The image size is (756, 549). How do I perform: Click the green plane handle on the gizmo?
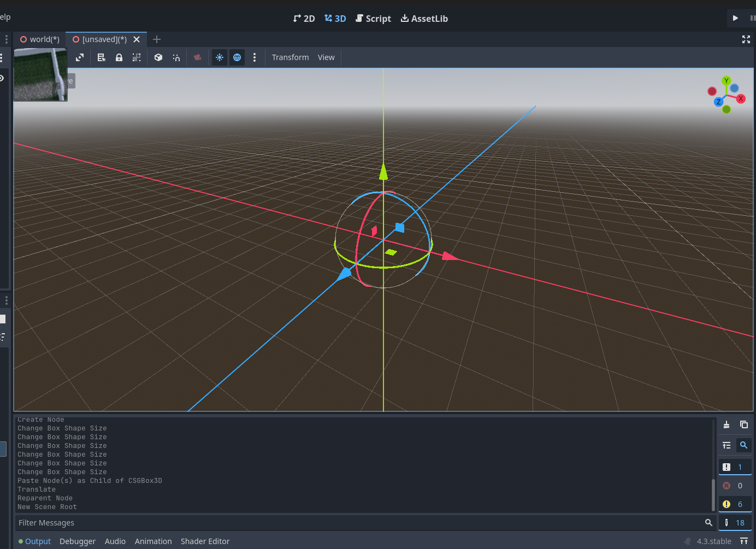click(391, 252)
